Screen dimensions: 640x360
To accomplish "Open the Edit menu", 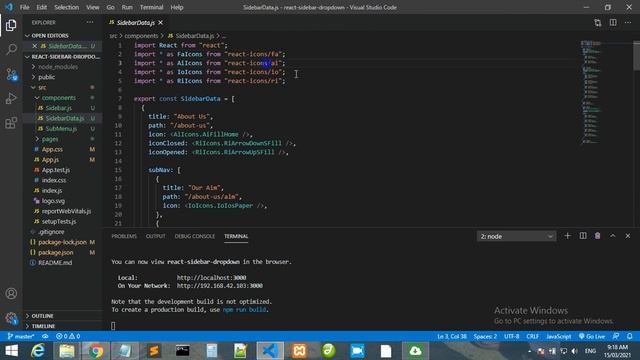I will [x=42, y=7].
